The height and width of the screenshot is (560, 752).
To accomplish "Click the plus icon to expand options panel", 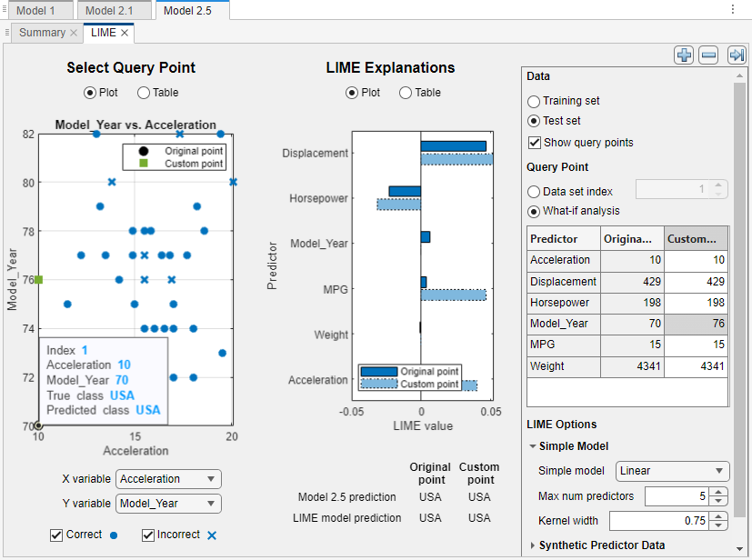I will pyautogui.click(x=684, y=55).
